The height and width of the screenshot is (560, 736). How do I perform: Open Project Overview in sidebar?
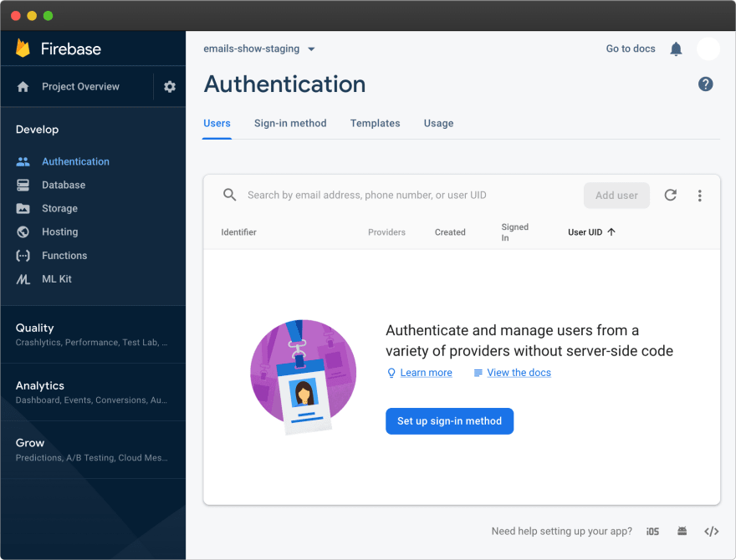(80, 87)
